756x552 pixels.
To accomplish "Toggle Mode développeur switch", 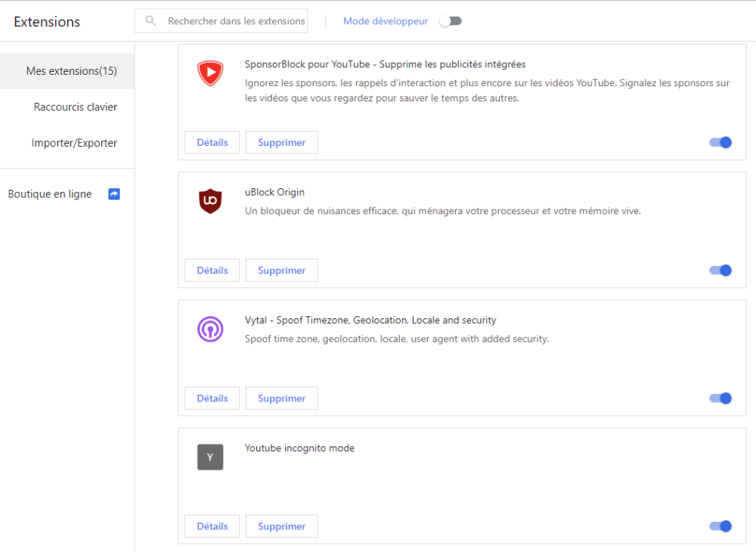I will click(x=451, y=21).
